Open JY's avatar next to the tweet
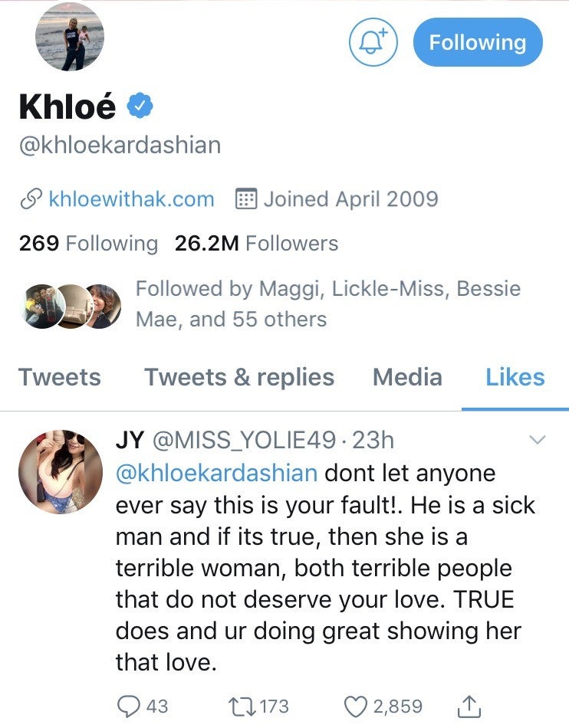 [x=61, y=471]
